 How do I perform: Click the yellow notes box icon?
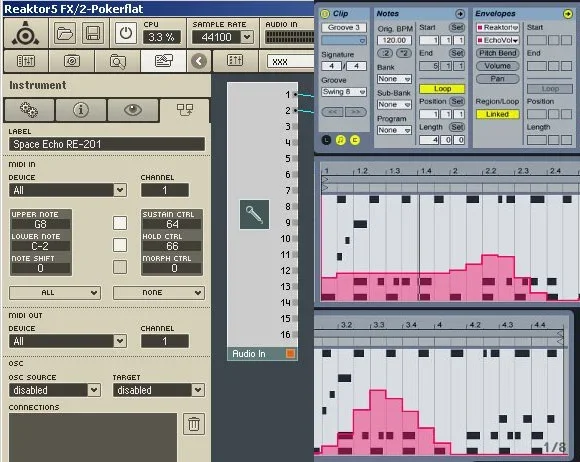tap(340, 140)
